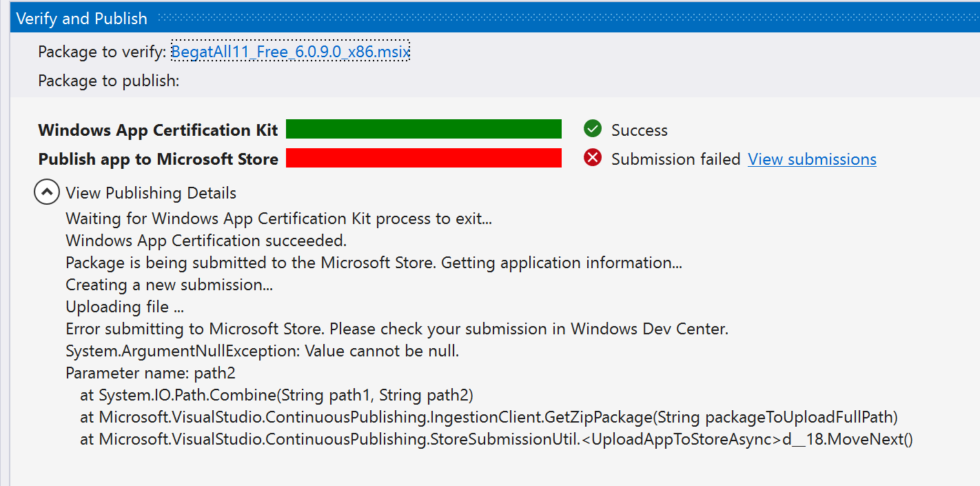Viewport: 980px width, 486px height.
Task: Click the red Submission failed error icon
Action: click(x=593, y=158)
